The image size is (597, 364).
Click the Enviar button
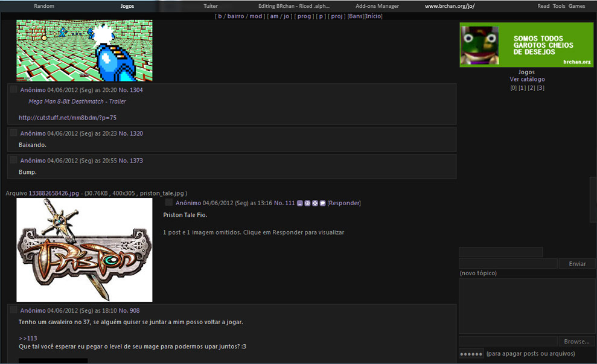[x=577, y=264]
